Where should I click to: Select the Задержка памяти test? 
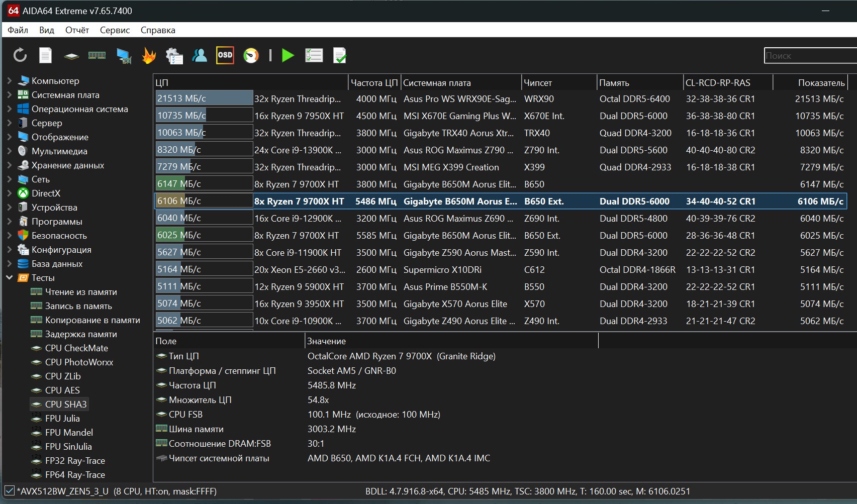coord(74,334)
